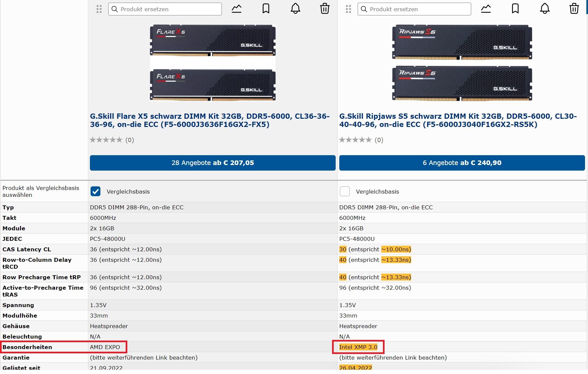This screenshot has height=374, width=588.
Task: Click 'Produkt als Vergleichsbasis auswählen' label
Action: click(41, 191)
